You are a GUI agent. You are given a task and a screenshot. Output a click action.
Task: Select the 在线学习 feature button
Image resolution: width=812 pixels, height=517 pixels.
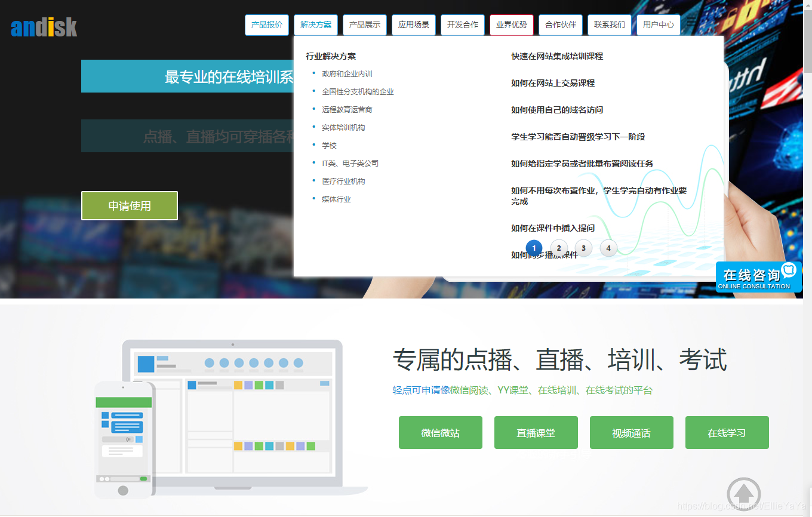click(x=727, y=432)
